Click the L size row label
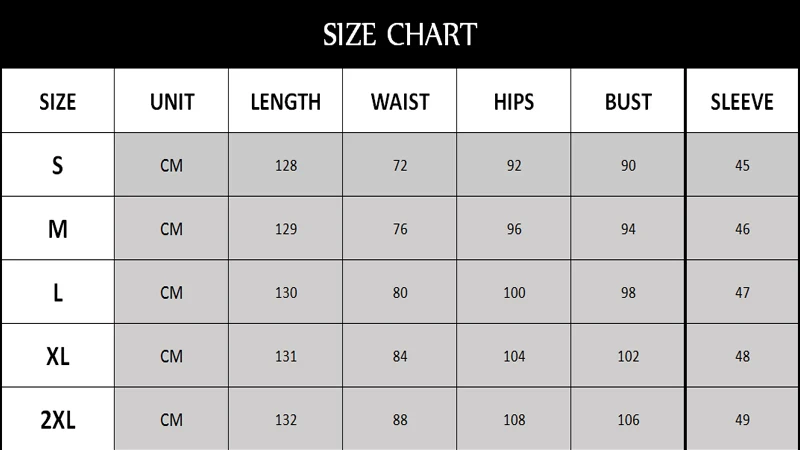800x450 pixels. pos(58,293)
